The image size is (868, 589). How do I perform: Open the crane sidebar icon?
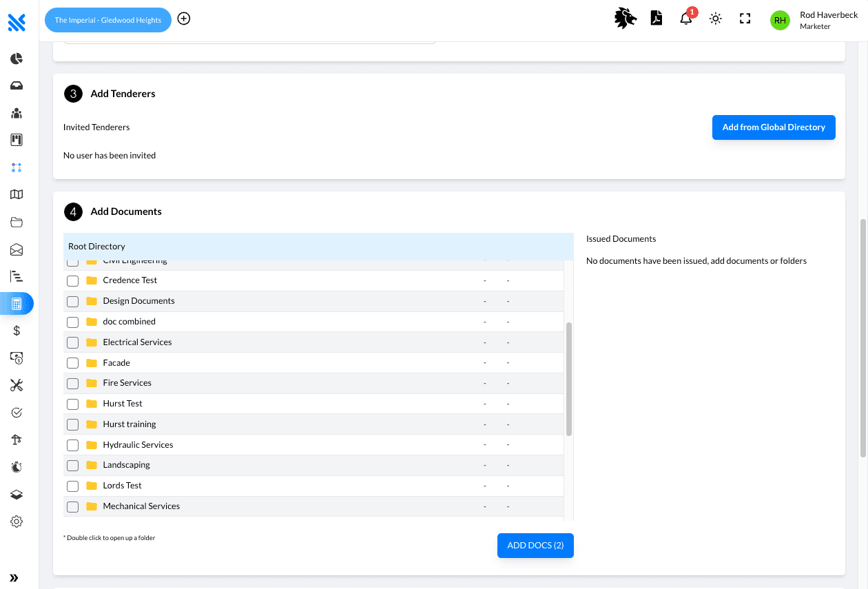coord(17,440)
